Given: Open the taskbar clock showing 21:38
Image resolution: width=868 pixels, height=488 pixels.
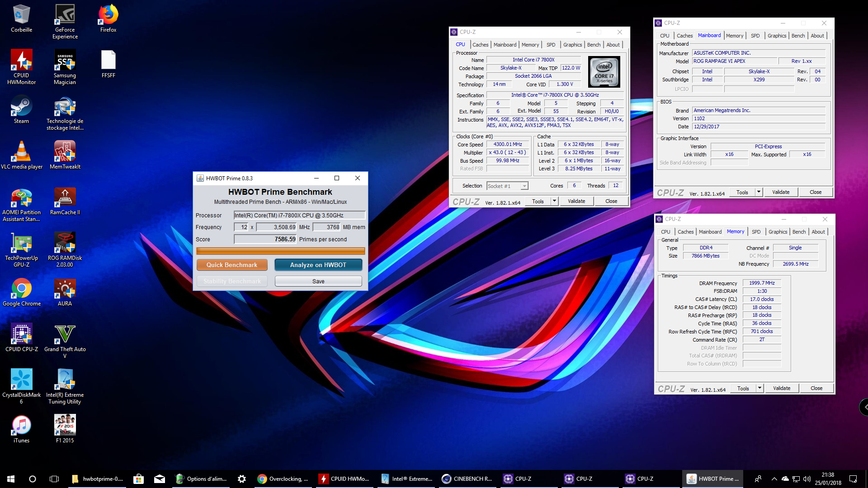Looking at the screenshot, I should point(828,479).
